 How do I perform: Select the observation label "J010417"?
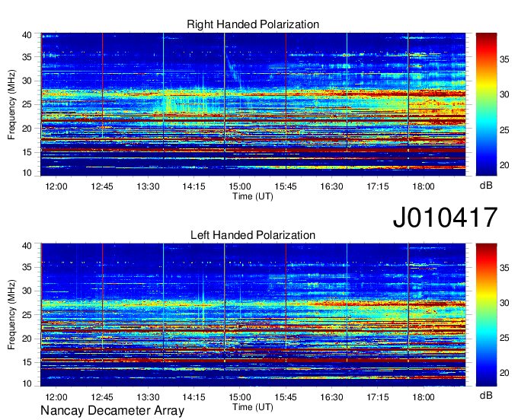[x=445, y=218]
